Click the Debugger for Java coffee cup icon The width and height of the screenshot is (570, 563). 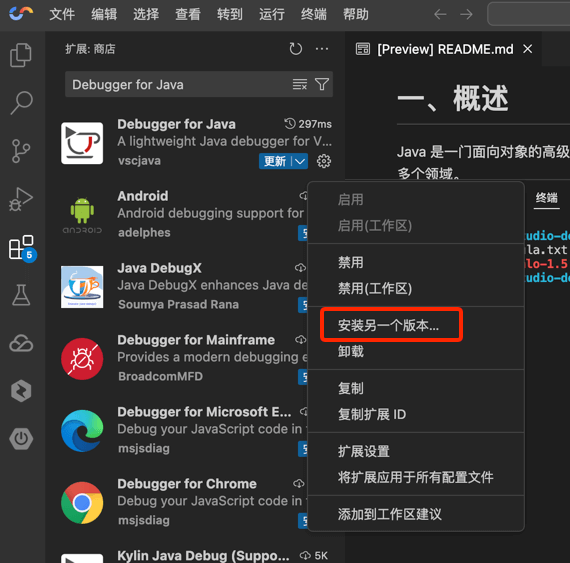point(82,143)
